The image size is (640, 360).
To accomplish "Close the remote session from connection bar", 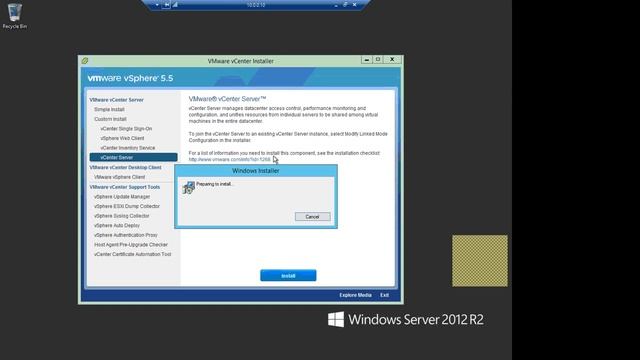I will click(x=354, y=5).
